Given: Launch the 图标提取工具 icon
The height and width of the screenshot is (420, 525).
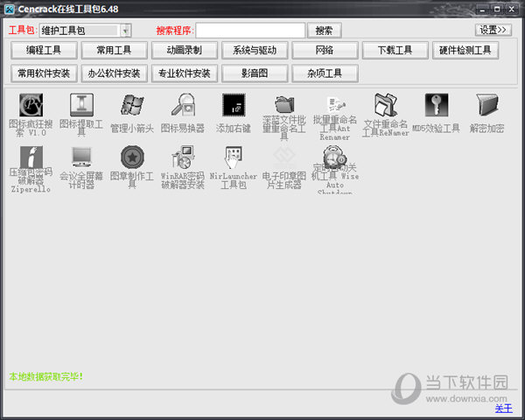Looking at the screenshot, I should [x=81, y=105].
